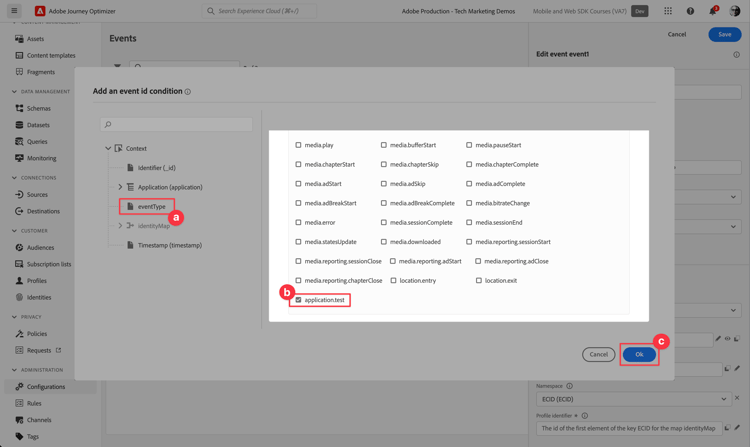The image size is (750, 447).
Task: Open the app switcher grid icon
Action: coord(668,11)
